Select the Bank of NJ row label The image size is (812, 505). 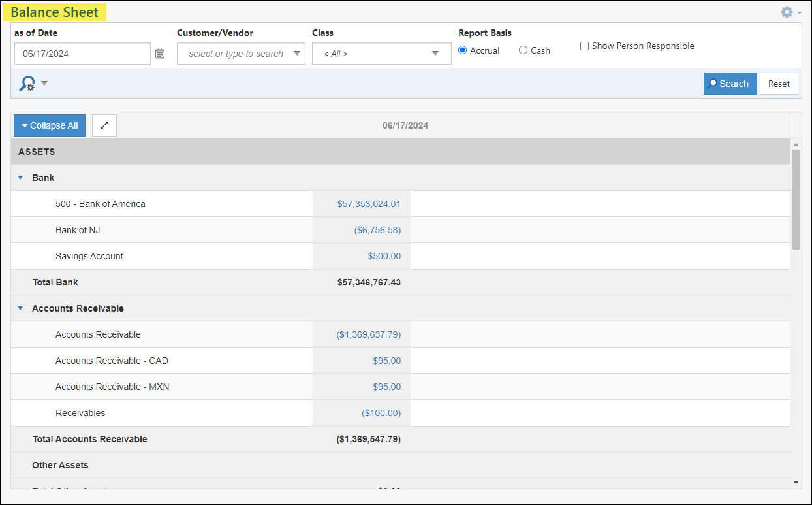78,230
